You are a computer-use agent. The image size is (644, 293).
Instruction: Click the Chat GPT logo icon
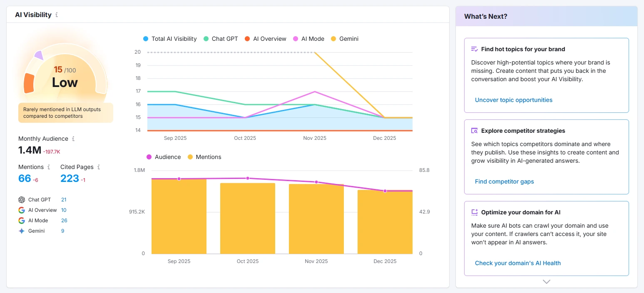click(22, 200)
